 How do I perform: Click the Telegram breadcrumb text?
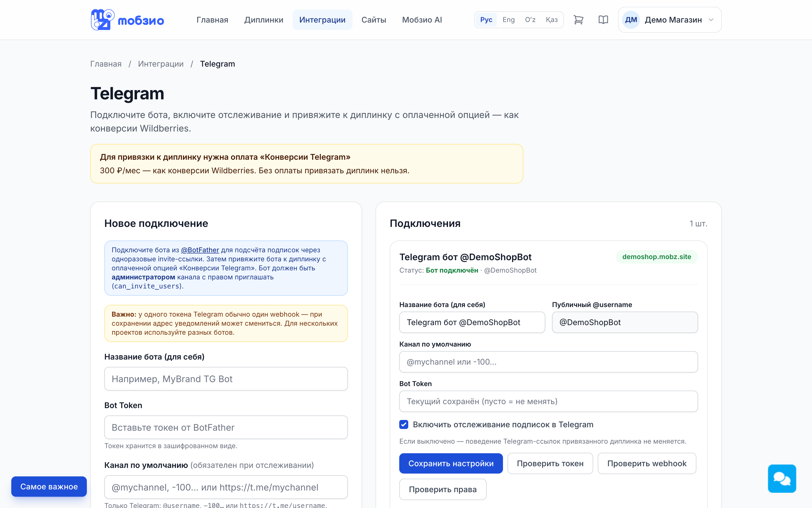(x=217, y=64)
